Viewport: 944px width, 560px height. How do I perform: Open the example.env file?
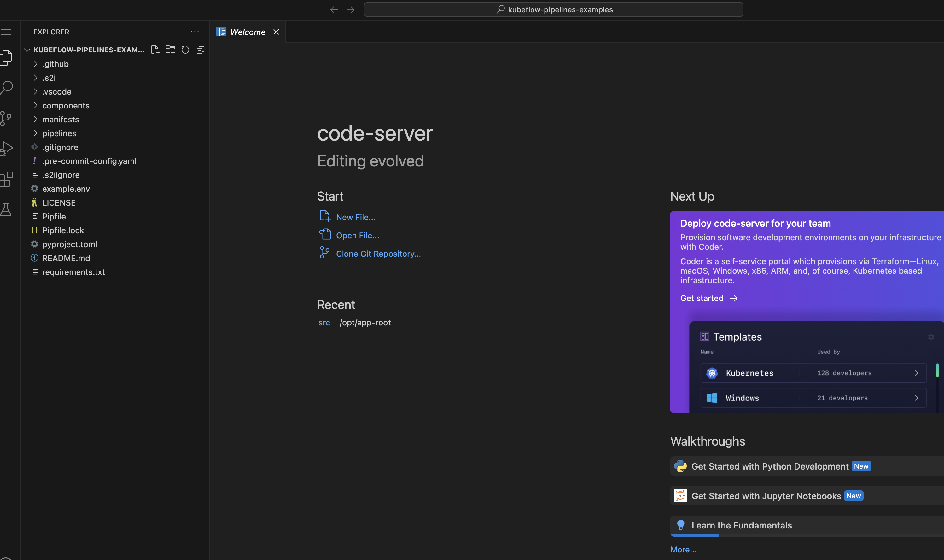(66, 189)
